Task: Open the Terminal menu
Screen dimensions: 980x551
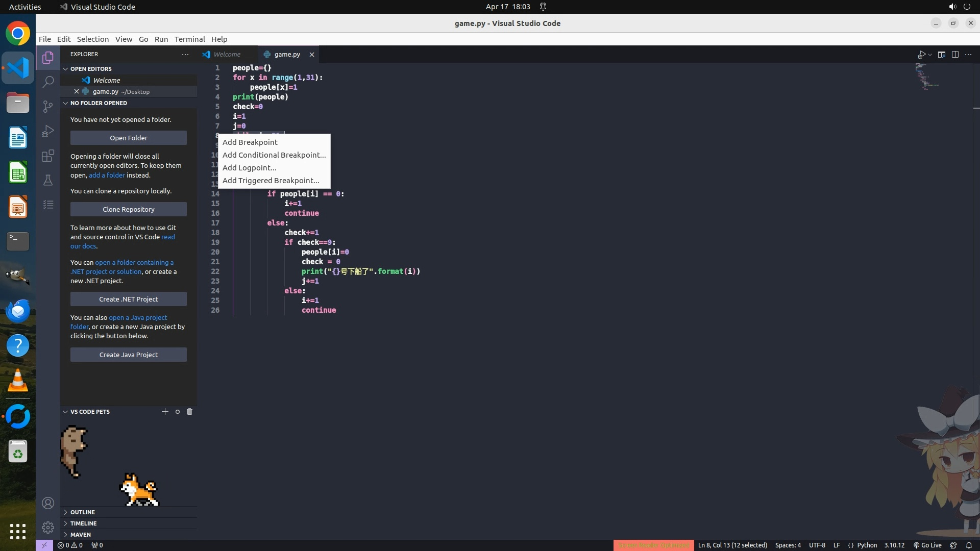Action: click(189, 39)
